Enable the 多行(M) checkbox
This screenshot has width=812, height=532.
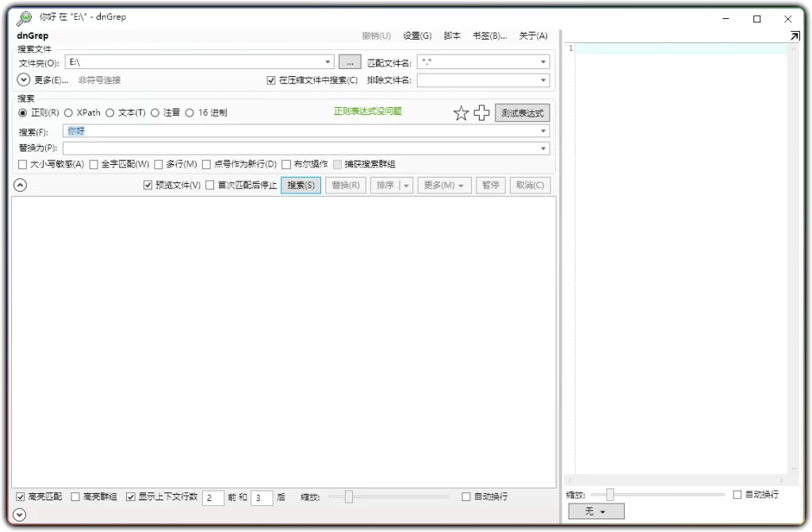159,164
